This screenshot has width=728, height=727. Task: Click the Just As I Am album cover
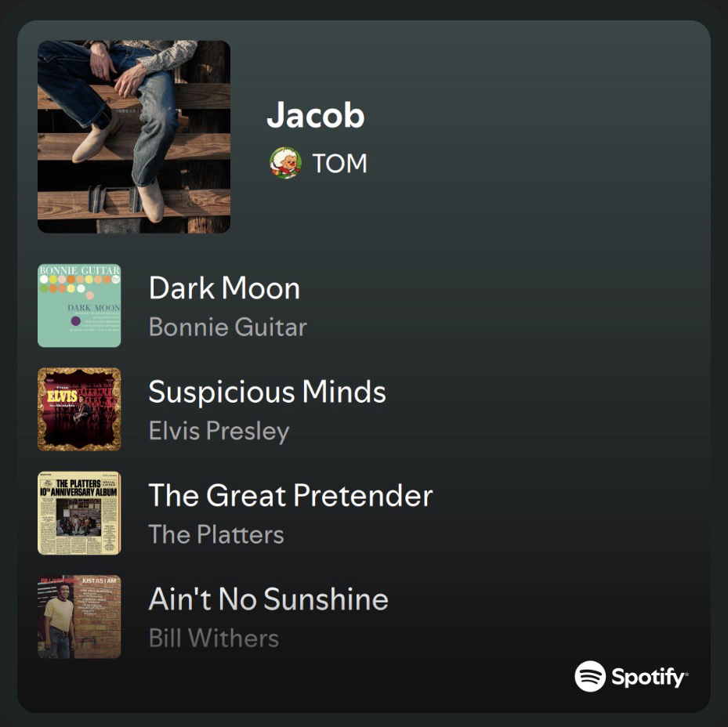(x=79, y=617)
